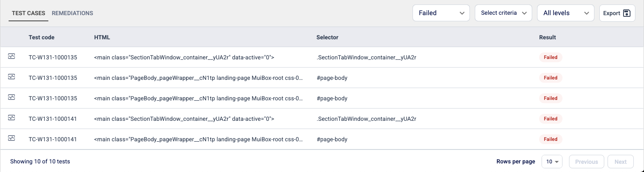Click Failed badge in TC-W131-1000141 #page-body row
The height and width of the screenshot is (172, 644).
[551, 139]
